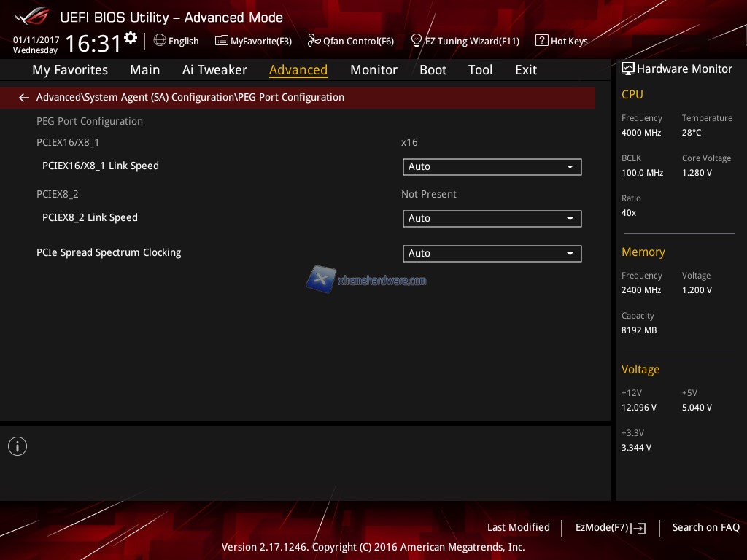747x560 pixels.
Task: Go to the Boot tab
Action: tap(433, 70)
